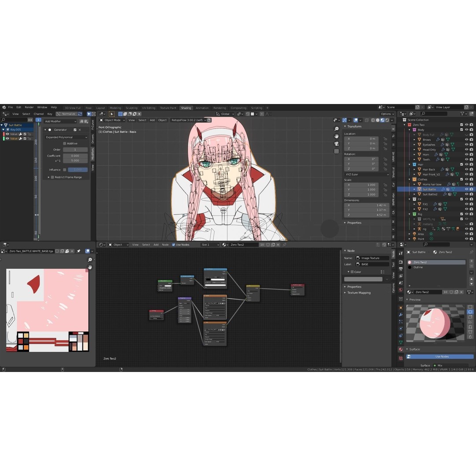Viewport: 476px width, 476px height.
Task: Adjust the Influence slider value
Action: (78, 170)
